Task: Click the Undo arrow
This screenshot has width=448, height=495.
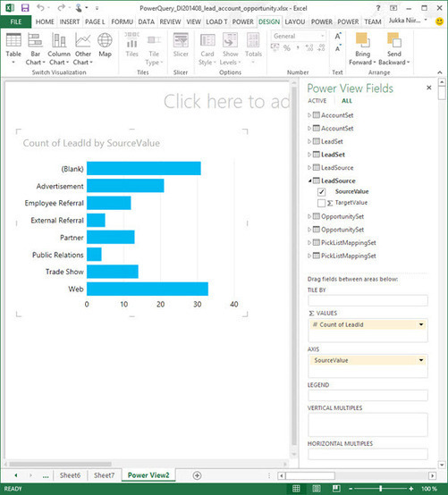Action: click(x=40, y=7)
